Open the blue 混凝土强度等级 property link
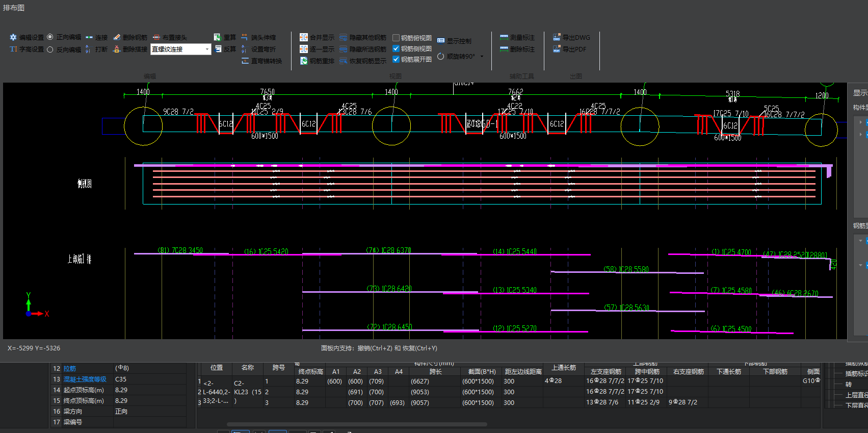868x433 pixels. (85, 379)
